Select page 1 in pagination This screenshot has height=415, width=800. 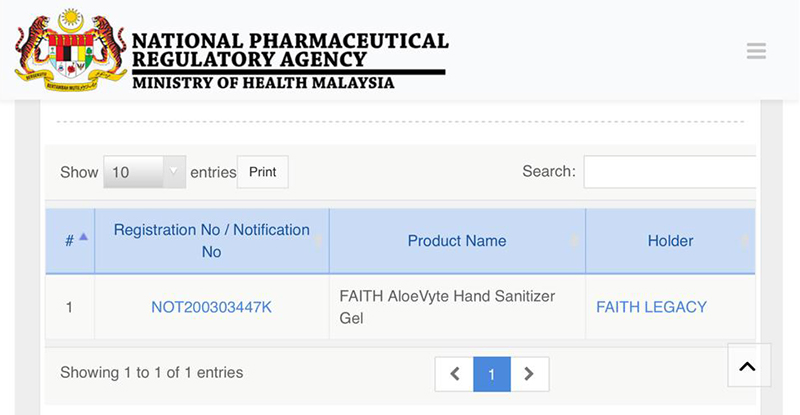(x=491, y=374)
